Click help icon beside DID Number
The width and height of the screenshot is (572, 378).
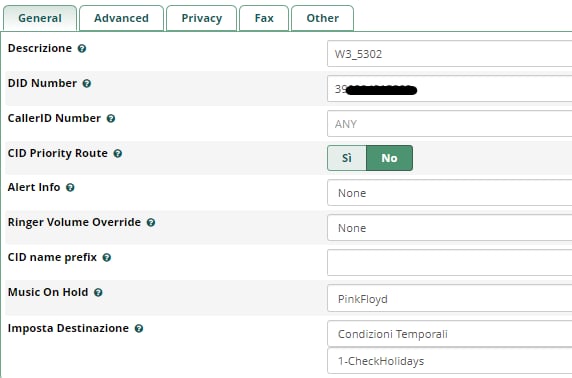click(86, 84)
